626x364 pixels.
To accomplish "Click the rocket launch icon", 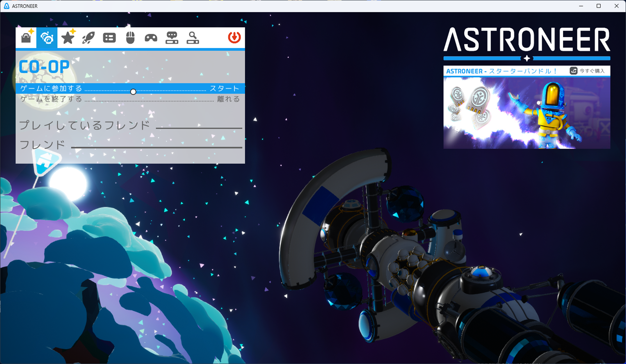I will point(89,38).
